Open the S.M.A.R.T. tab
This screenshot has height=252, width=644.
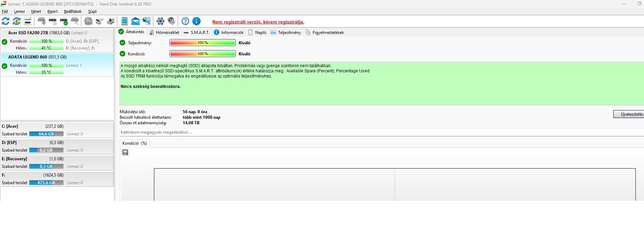(x=196, y=32)
